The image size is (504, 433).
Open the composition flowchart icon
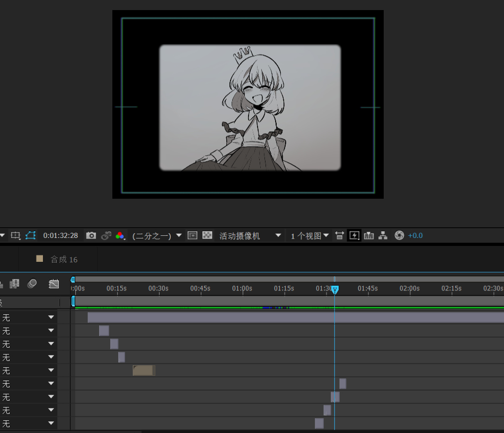tap(383, 235)
